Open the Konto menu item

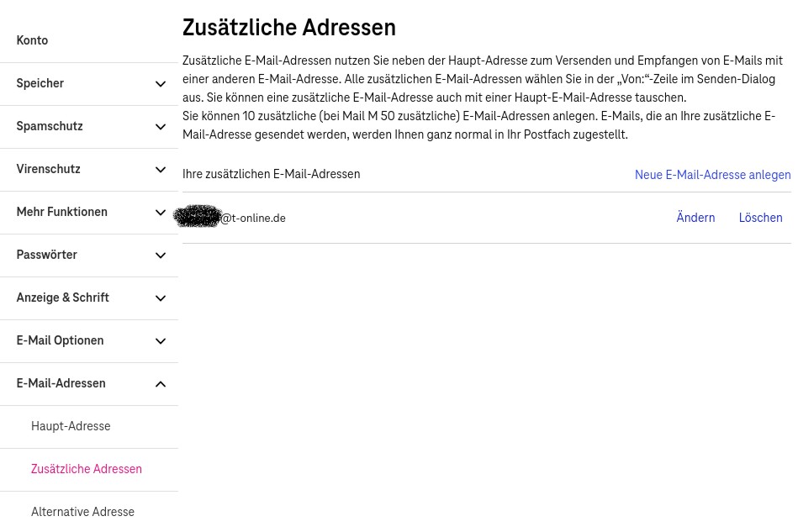pos(32,40)
